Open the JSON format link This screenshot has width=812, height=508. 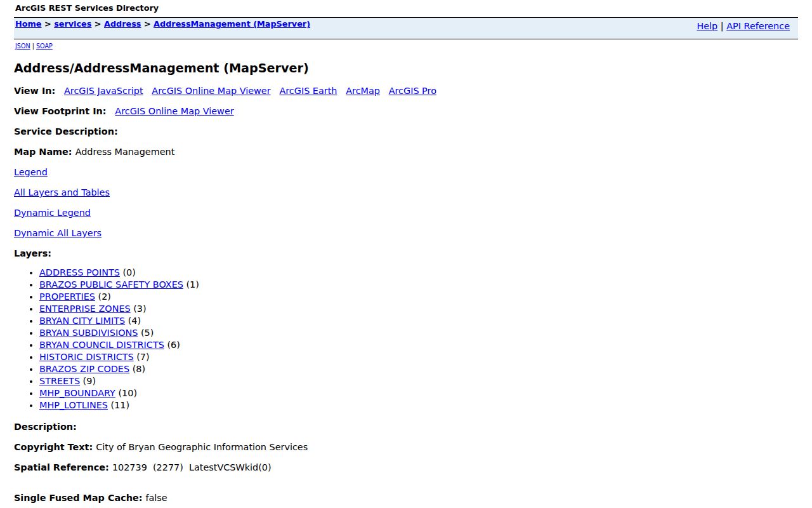tap(22, 46)
